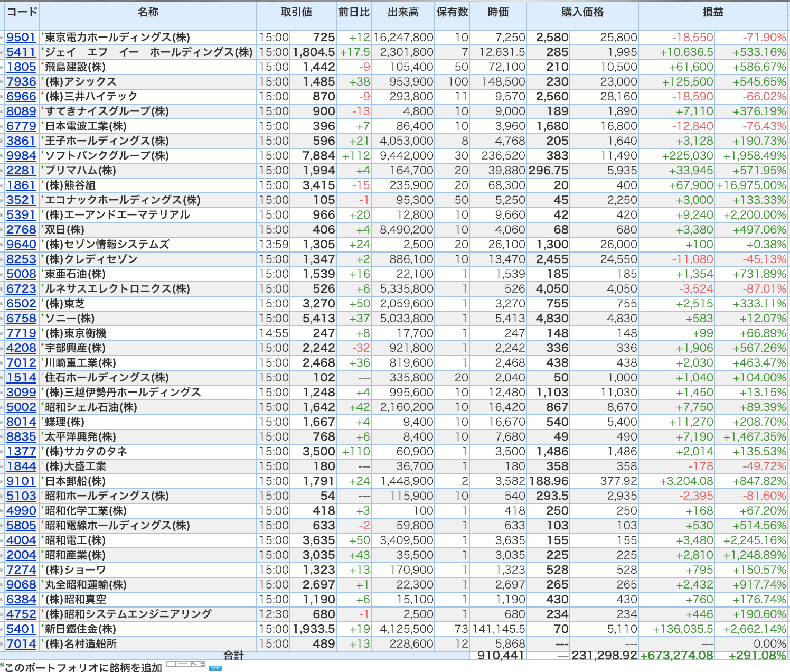The width and height of the screenshot is (790, 672).
Task: Open stock code 5805 link
Action: pyautogui.click(x=21, y=526)
